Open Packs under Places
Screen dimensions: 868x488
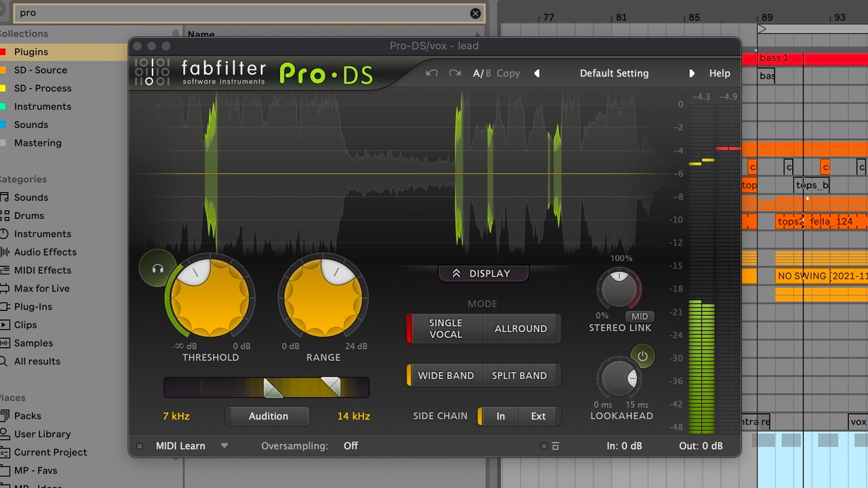click(28, 416)
